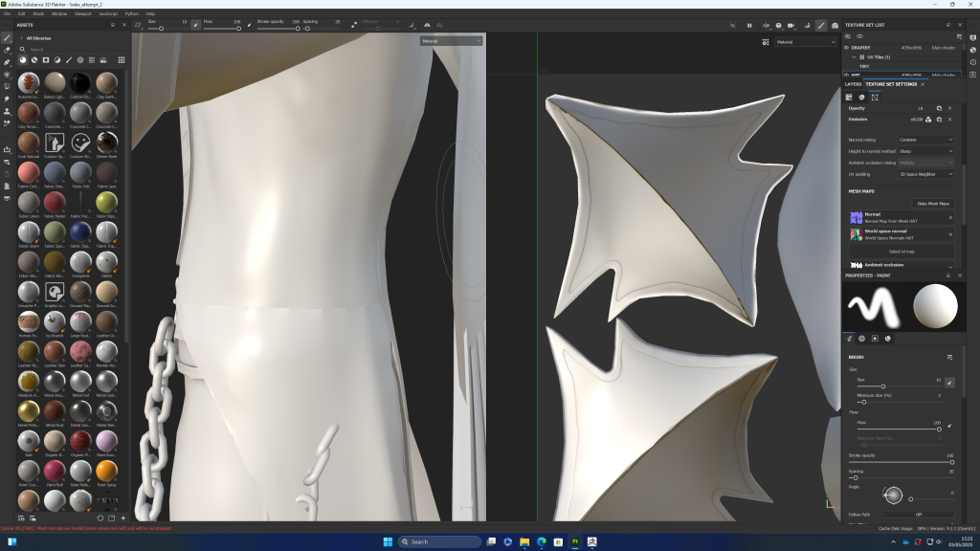Screen dimensions: 980x551
Task: Collapse UV Tiles tree under DRAPERY
Action: 853,56
